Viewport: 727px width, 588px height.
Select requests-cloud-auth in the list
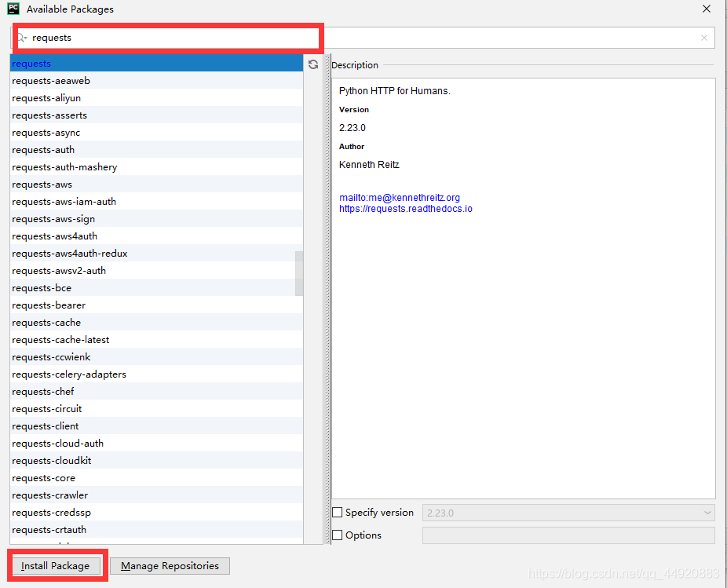[156, 444]
